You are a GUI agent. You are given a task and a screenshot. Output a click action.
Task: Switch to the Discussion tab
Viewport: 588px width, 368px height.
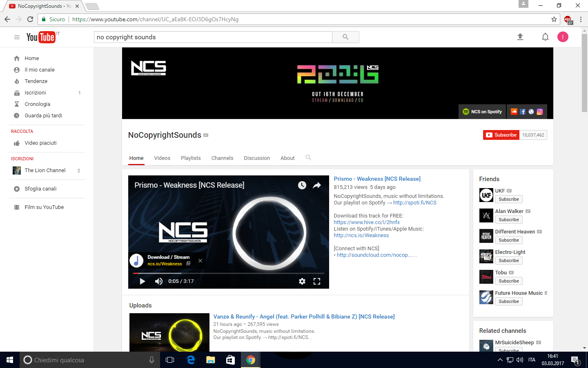coord(257,158)
